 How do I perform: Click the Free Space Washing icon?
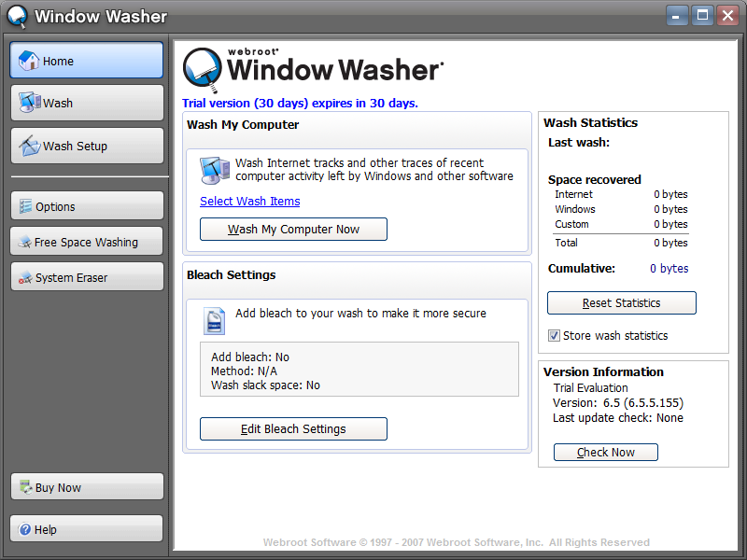24,243
